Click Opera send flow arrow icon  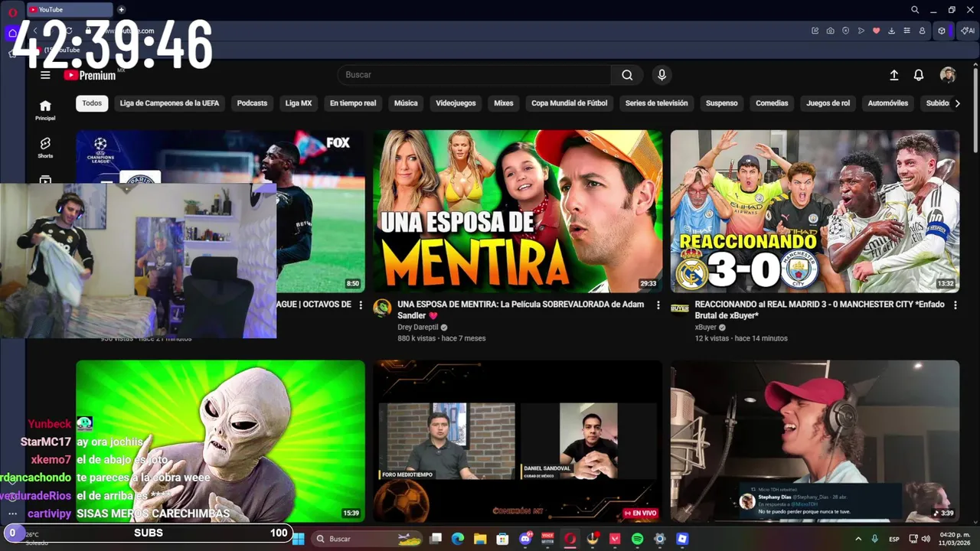[x=861, y=31]
